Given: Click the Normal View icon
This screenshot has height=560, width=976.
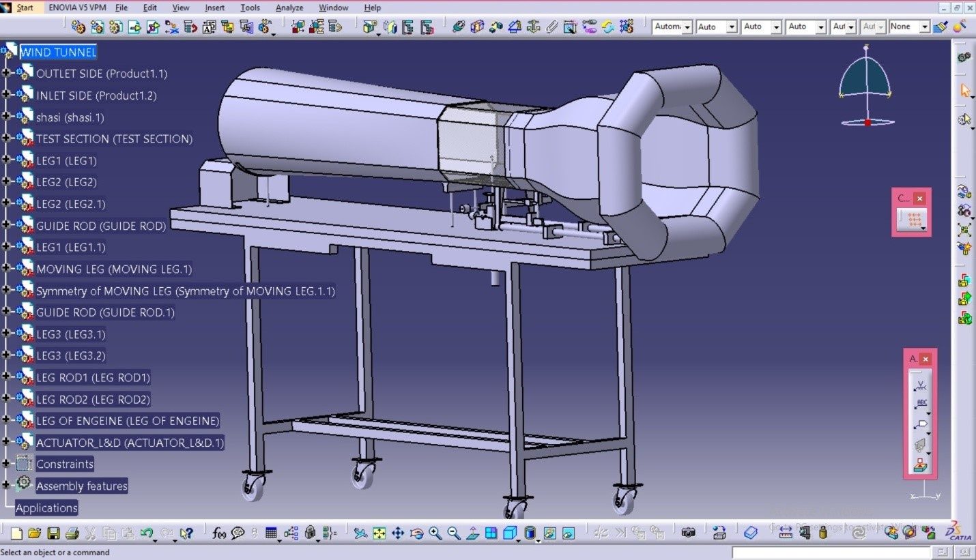Looking at the screenshot, I should [472, 533].
